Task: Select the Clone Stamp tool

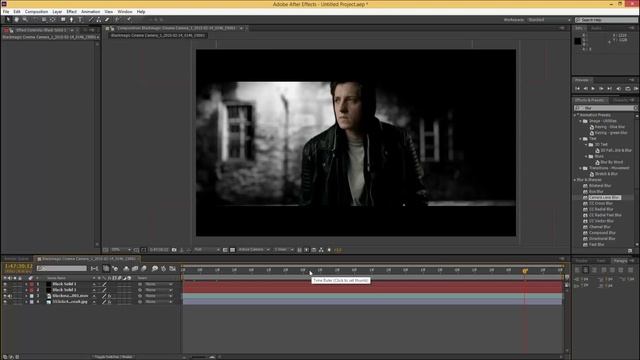Action: [99, 20]
